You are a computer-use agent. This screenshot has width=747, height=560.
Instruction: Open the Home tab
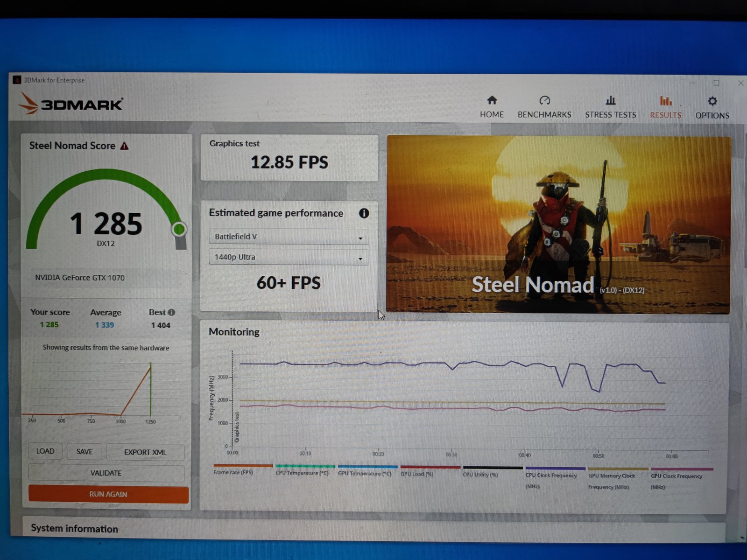pos(492,107)
